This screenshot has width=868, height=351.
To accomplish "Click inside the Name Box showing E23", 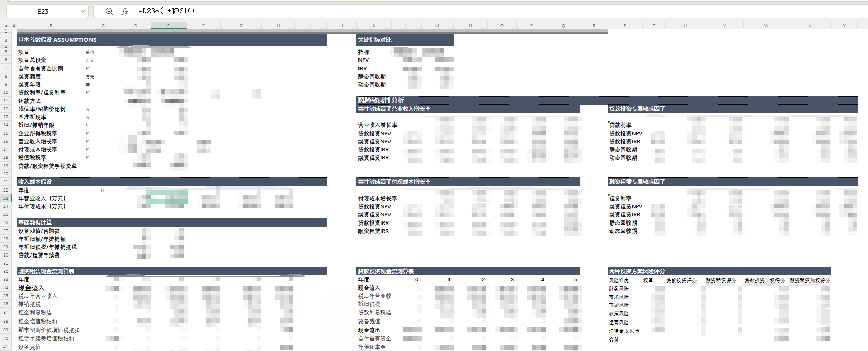I will [43, 11].
